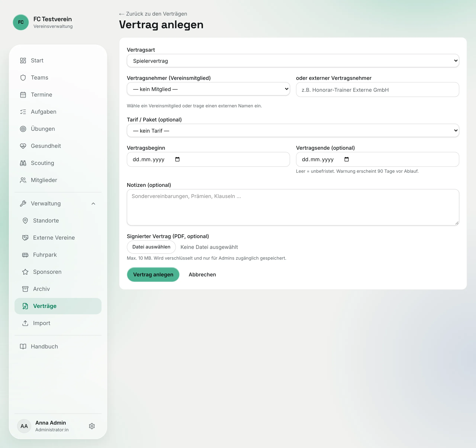Click the Sponsoren star icon
The width and height of the screenshot is (476, 448).
[x=25, y=272]
